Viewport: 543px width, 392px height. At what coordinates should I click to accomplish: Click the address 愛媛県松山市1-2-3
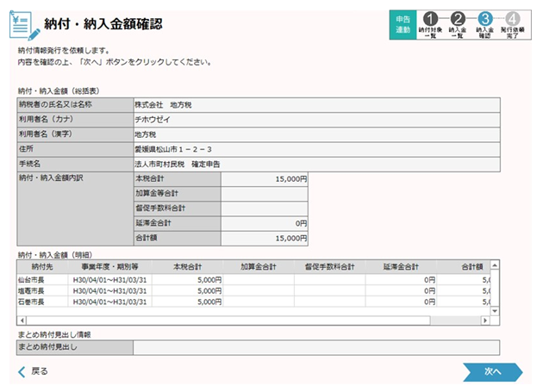pos(173,149)
